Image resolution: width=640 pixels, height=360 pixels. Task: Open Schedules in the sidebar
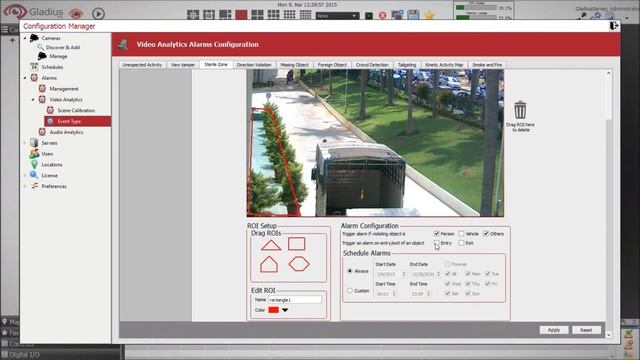pyautogui.click(x=52, y=67)
